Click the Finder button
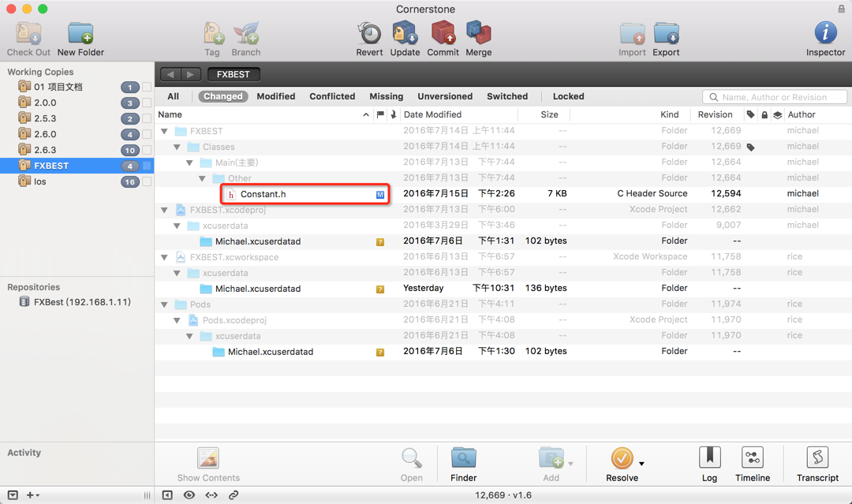This screenshot has height=504, width=852. click(x=464, y=465)
